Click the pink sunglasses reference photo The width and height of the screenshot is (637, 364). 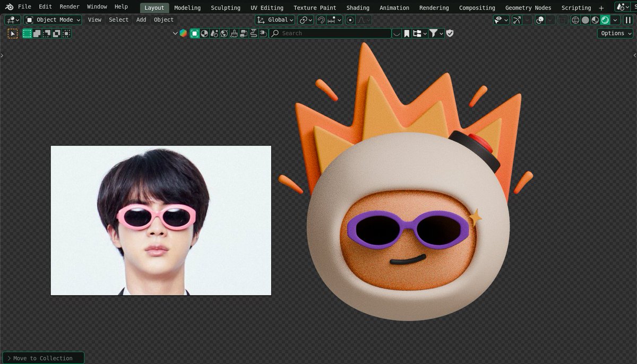coord(161,220)
